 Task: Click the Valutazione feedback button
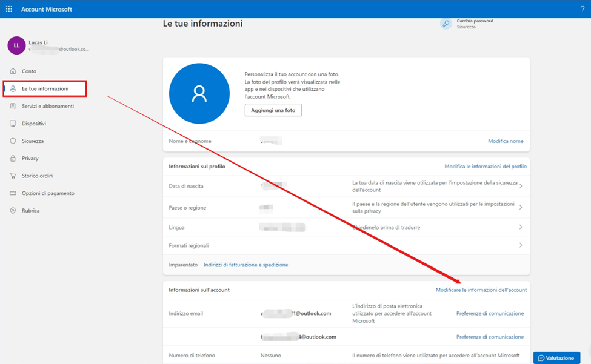[x=556, y=358]
